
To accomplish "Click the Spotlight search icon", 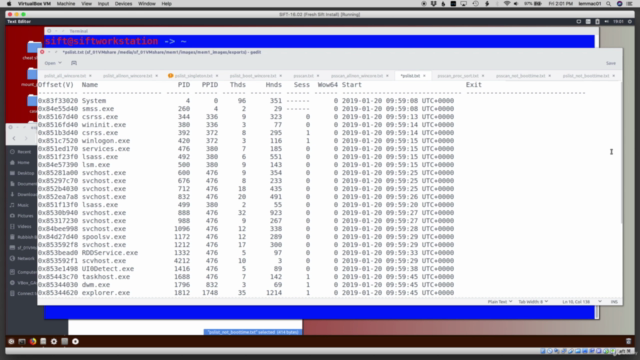I will click(x=609, y=4).
